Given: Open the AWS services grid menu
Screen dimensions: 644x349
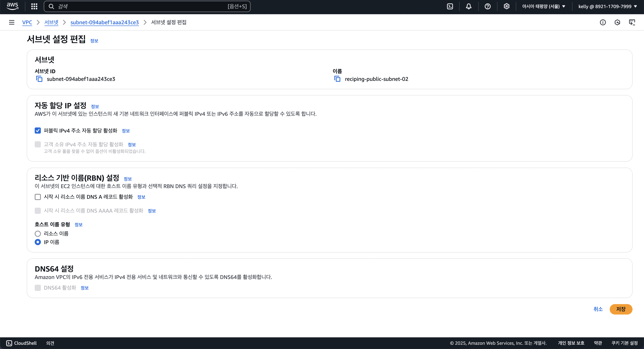Looking at the screenshot, I should pos(34,7).
